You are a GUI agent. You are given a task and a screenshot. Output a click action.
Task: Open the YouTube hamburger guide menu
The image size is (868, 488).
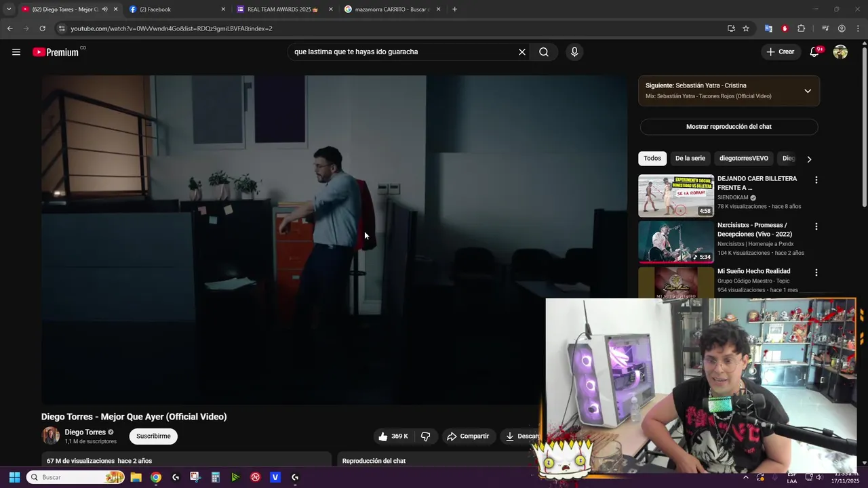[x=16, y=52]
